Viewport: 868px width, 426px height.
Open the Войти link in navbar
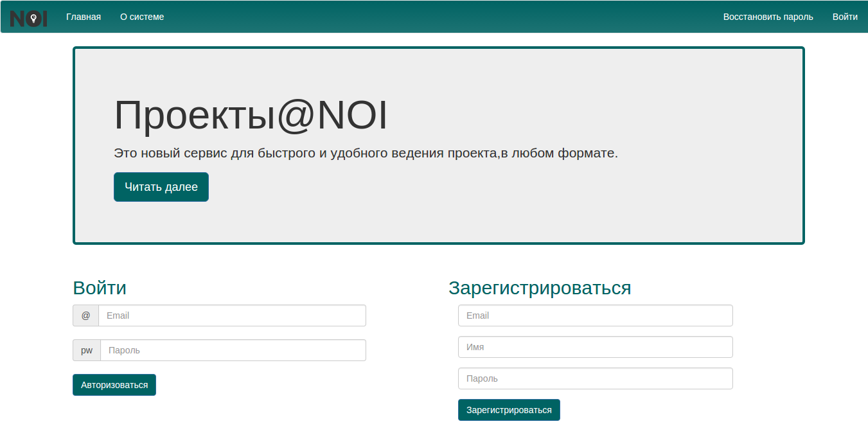(845, 17)
